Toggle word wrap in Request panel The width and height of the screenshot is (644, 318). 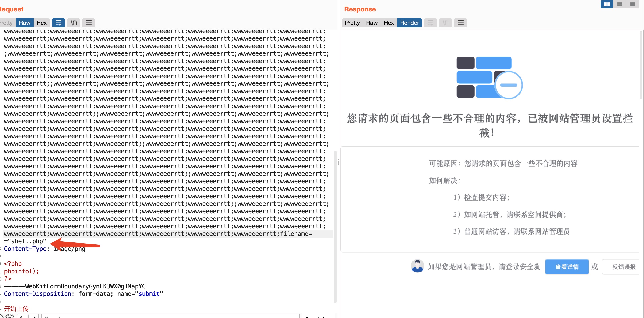(x=58, y=23)
